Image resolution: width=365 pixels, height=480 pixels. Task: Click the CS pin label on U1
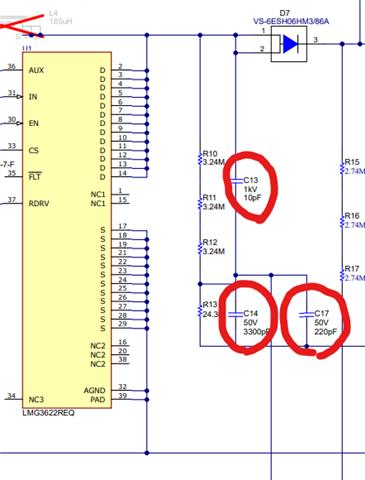33,150
